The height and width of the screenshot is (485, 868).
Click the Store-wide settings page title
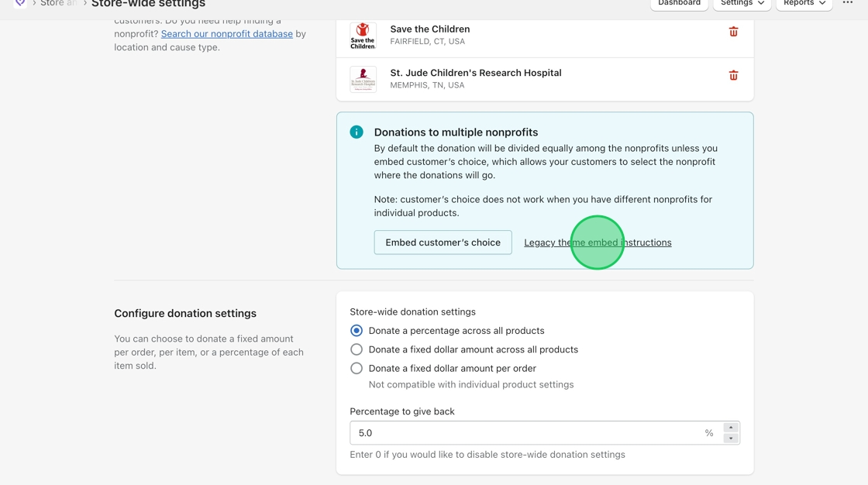(x=148, y=3)
